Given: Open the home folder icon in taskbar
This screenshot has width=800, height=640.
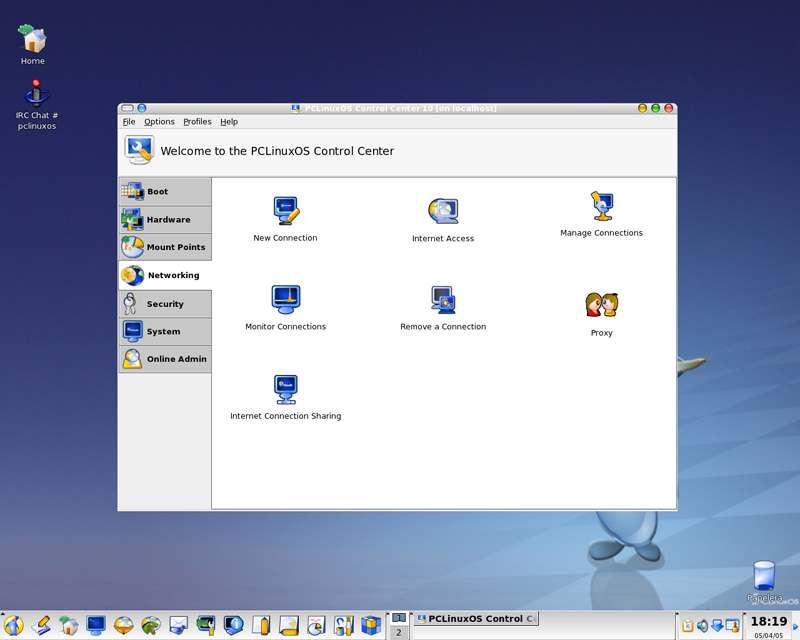Looking at the screenshot, I should click(x=68, y=625).
